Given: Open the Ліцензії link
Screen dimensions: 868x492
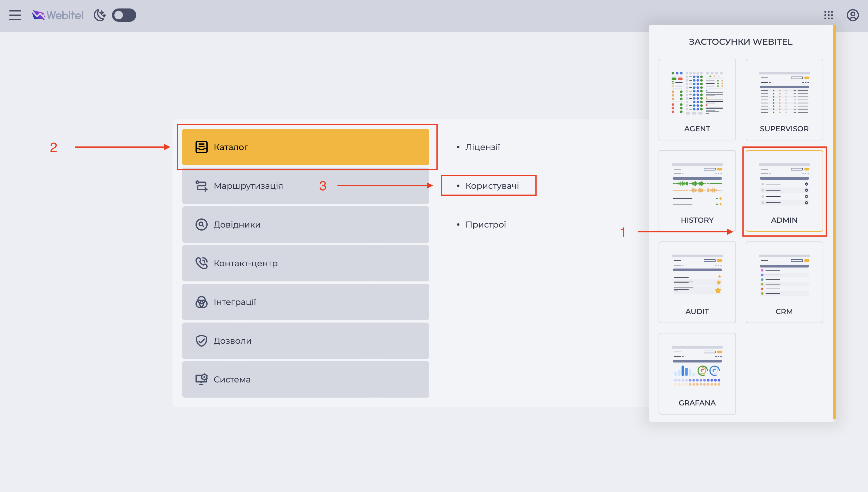Looking at the screenshot, I should pyautogui.click(x=482, y=147).
